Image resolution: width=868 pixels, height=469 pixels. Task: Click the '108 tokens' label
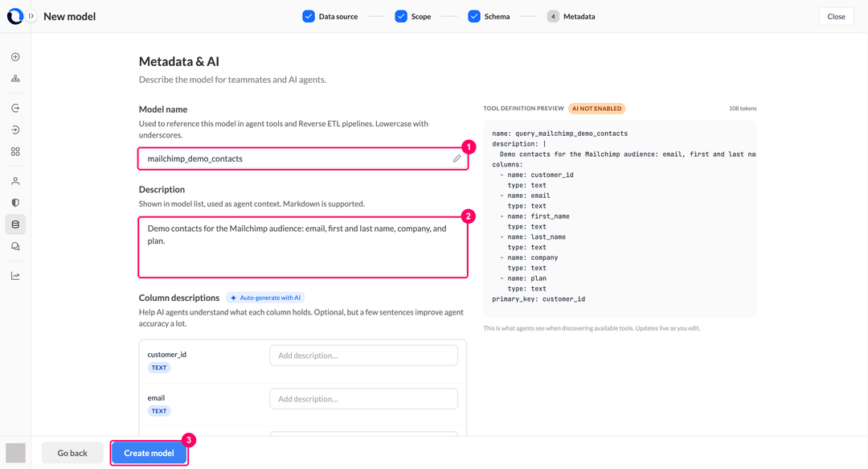tap(743, 109)
